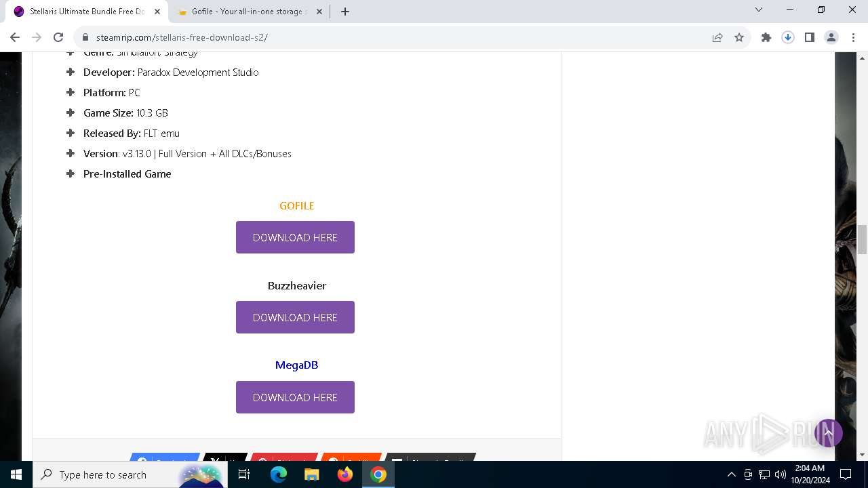Screen dimensions: 868x488
Task: Switch to the Stellaris Ultimate Bundle tab
Action: [85, 12]
